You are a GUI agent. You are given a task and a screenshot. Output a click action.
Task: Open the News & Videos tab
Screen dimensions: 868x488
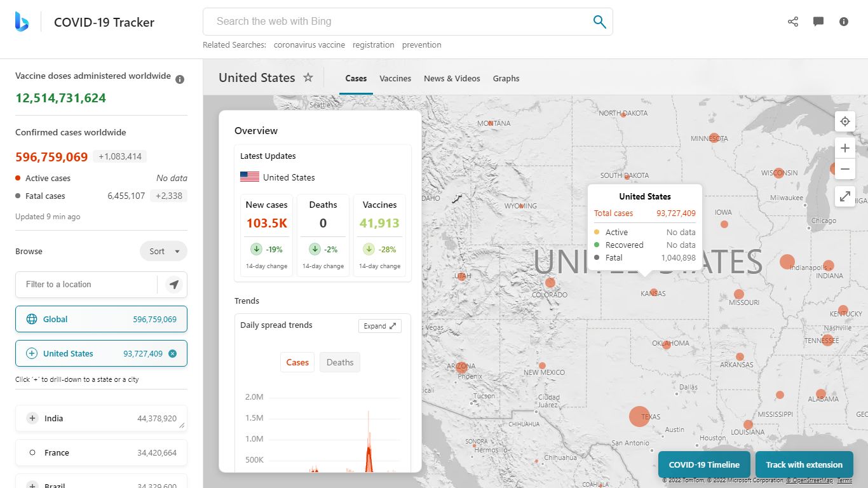click(452, 78)
